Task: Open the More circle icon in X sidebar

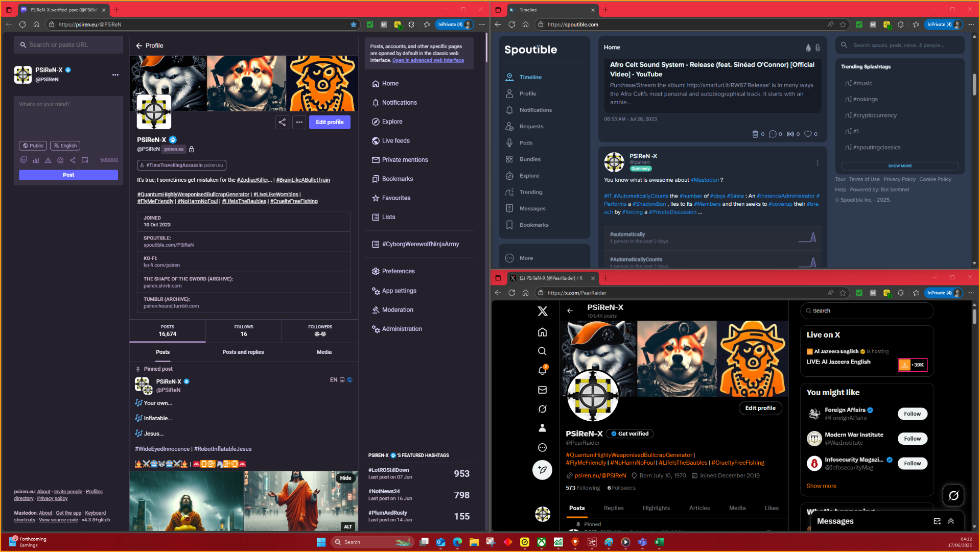Action: coord(543,448)
